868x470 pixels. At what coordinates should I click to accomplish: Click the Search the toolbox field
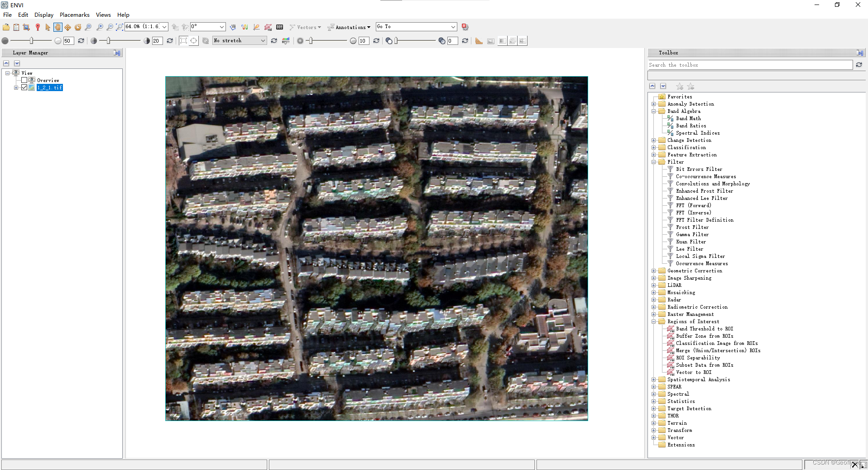click(750, 65)
